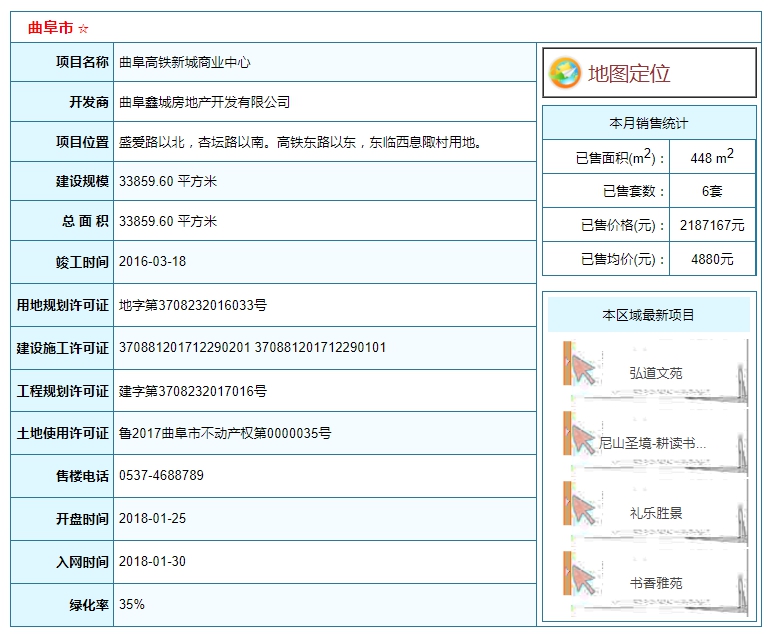Click the 入网时间 row label

coord(82,562)
